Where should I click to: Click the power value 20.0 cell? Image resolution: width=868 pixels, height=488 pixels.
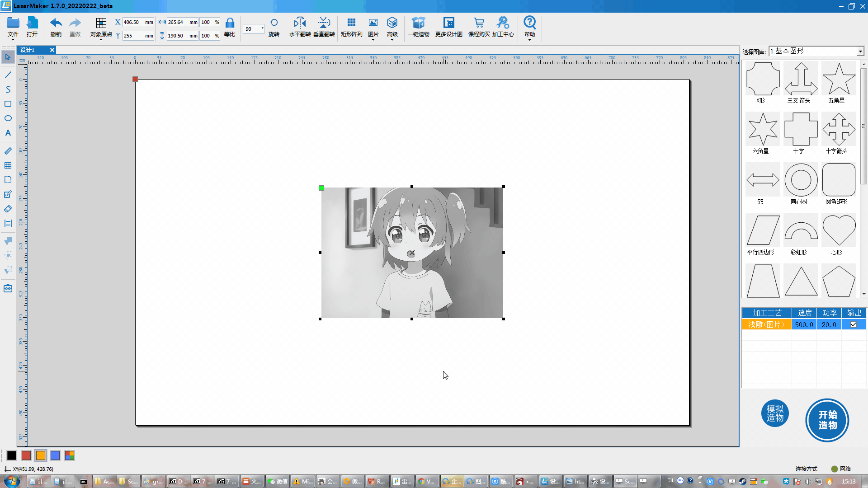pyautogui.click(x=829, y=324)
